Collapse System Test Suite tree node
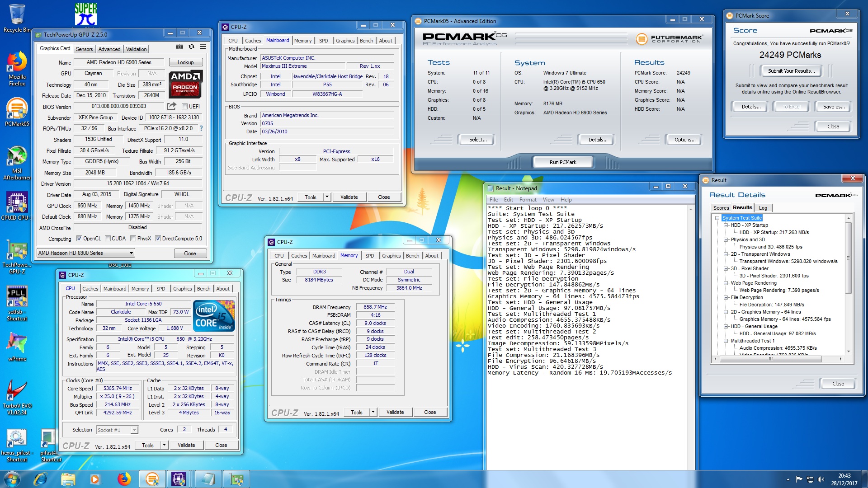The height and width of the screenshot is (488, 868). (x=717, y=218)
